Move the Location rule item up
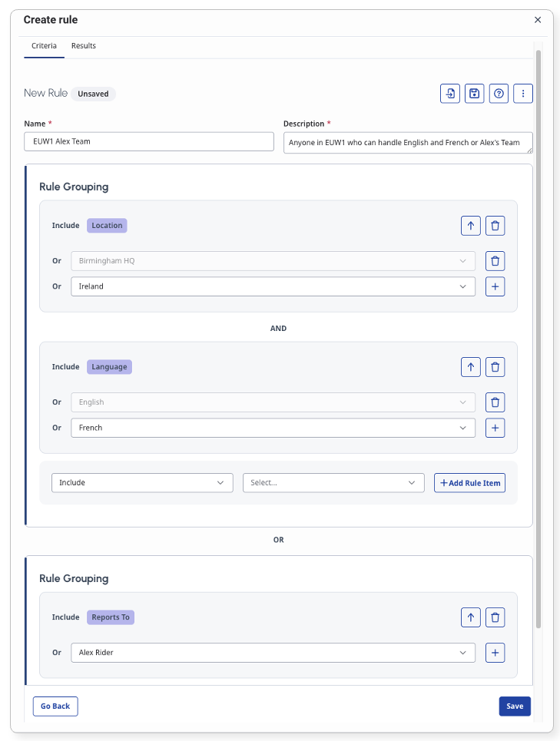The height and width of the screenshot is (741, 560). (471, 226)
